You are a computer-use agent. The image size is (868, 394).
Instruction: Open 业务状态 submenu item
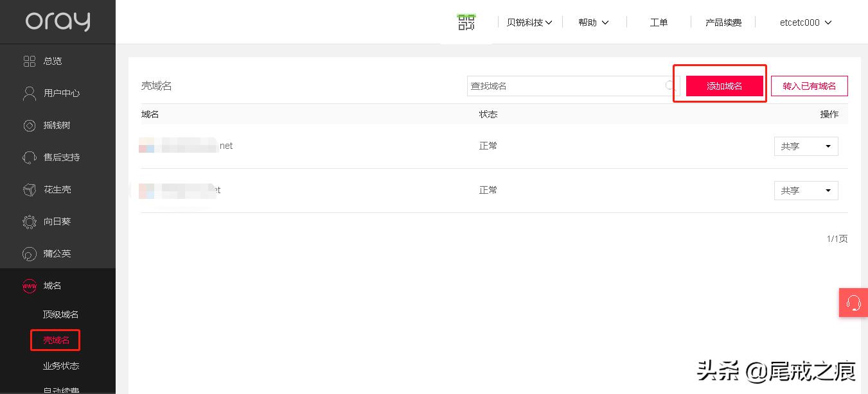[60, 366]
